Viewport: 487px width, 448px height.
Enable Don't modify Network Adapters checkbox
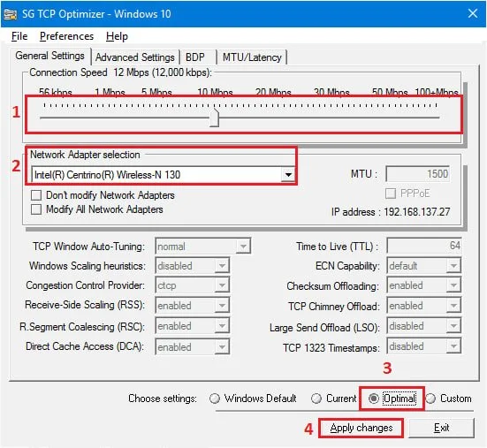click(36, 195)
